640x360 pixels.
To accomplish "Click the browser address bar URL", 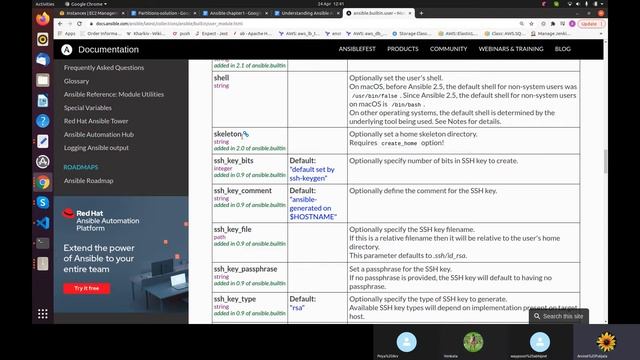I will [169, 24].
